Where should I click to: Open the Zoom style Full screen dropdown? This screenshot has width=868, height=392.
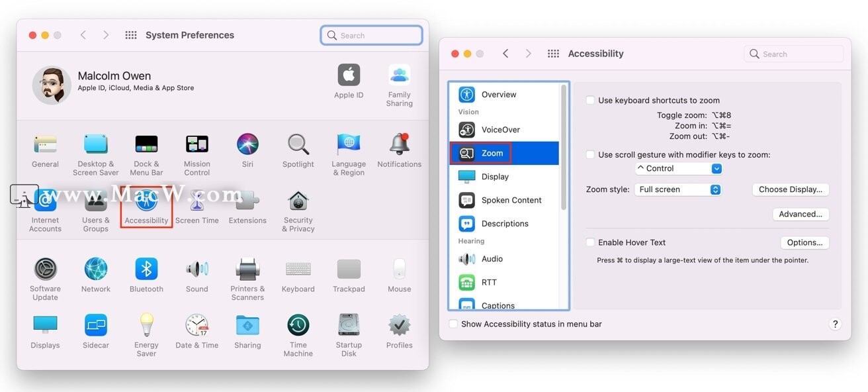[x=677, y=189]
